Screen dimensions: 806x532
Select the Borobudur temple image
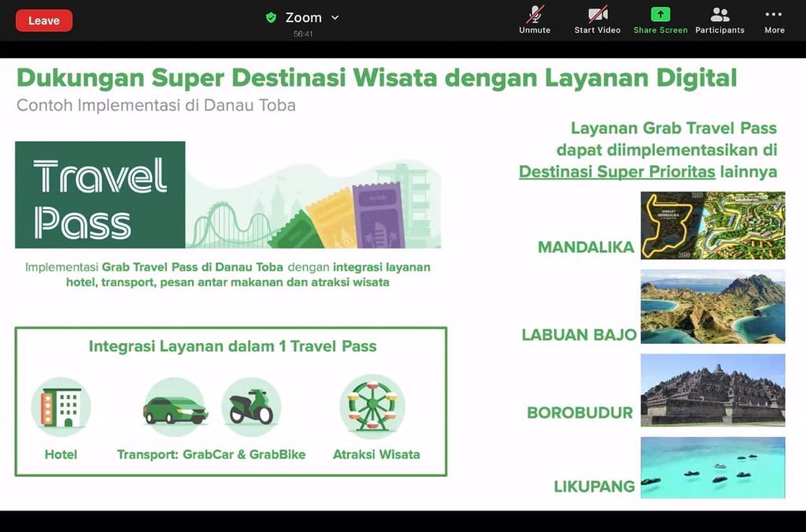pos(712,390)
